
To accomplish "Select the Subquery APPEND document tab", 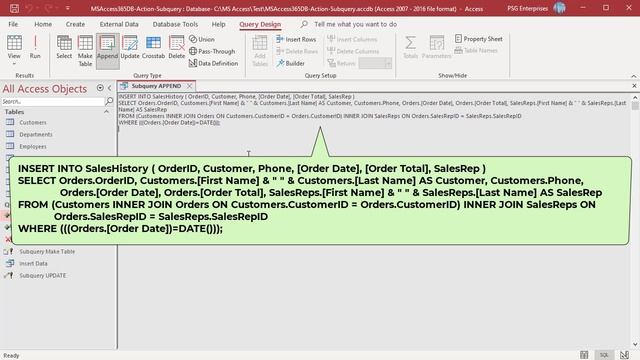I will pos(156,86).
